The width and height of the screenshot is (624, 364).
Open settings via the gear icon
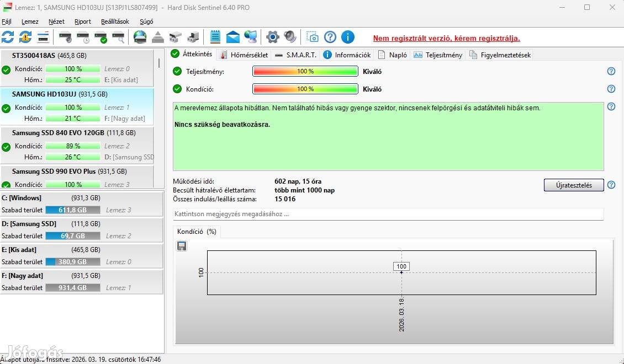(272, 37)
